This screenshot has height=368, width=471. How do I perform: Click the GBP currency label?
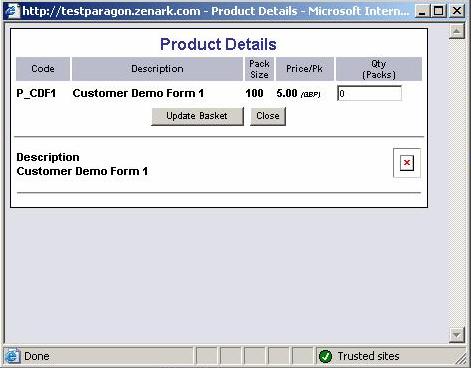point(310,95)
